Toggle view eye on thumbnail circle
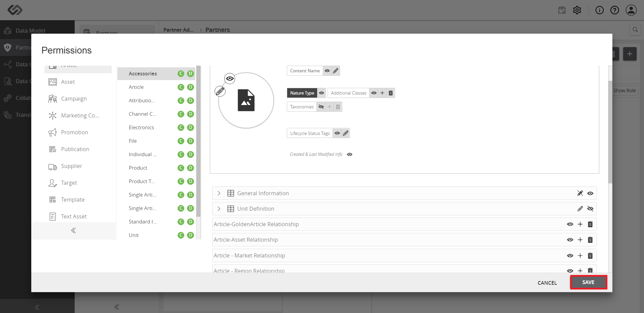 tap(230, 79)
